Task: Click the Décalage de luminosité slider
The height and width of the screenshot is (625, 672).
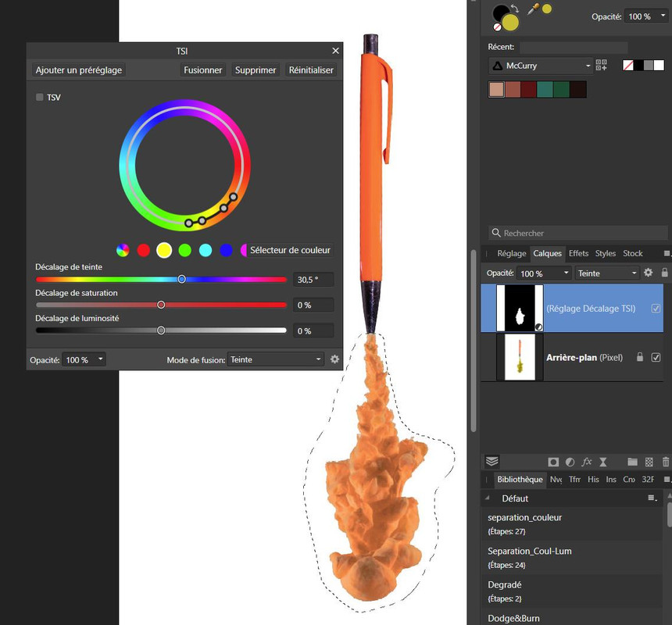Action: pos(161,330)
